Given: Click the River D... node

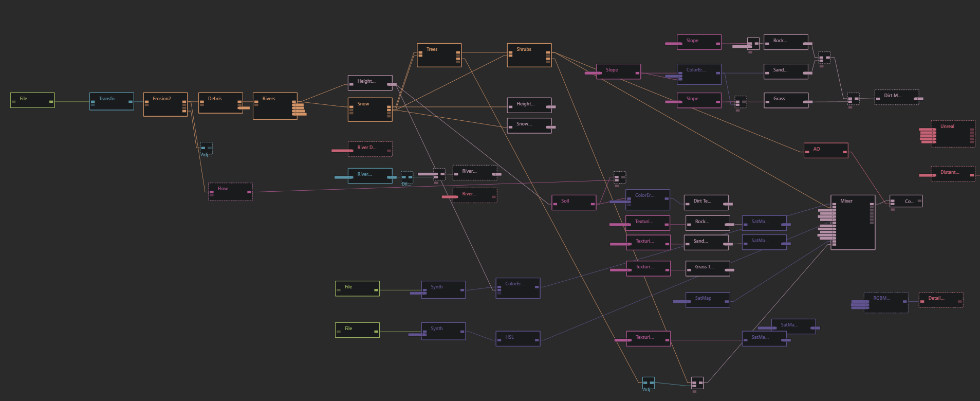Looking at the screenshot, I should pyautogui.click(x=369, y=149).
